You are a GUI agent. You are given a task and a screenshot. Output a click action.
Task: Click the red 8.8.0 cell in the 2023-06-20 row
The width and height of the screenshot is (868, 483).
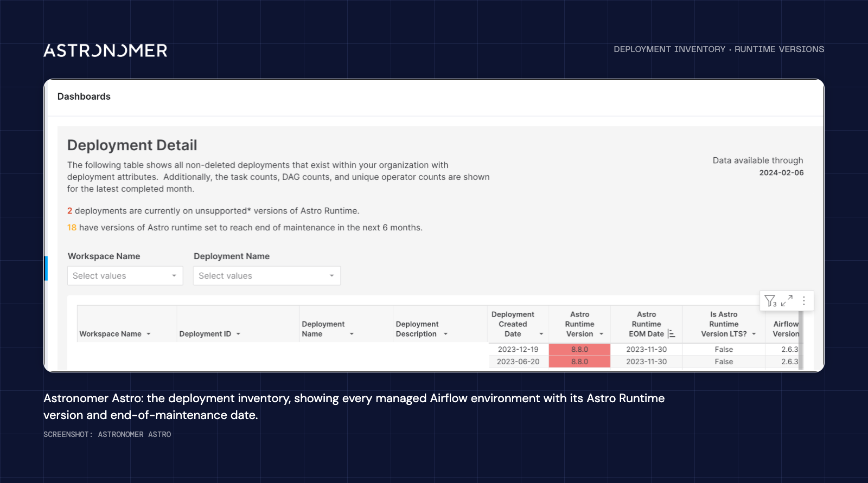point(579,362)
